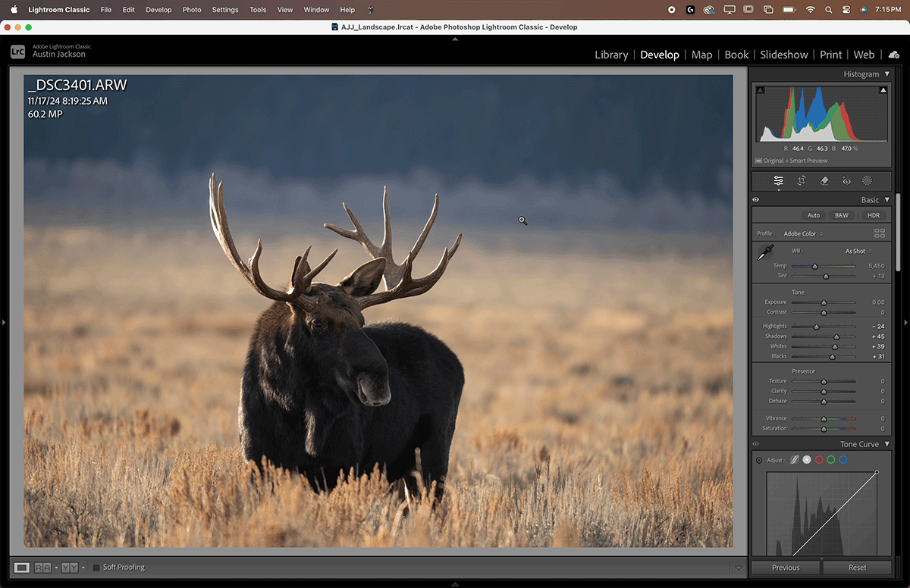Pick the White Balance eyedropper tool
This screenshot has width=910, height=588.
click(x=765, y=253)
